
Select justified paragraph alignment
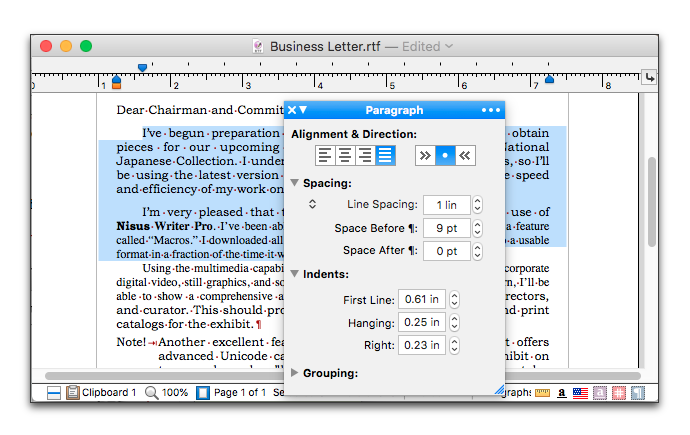tap(385, 155)
